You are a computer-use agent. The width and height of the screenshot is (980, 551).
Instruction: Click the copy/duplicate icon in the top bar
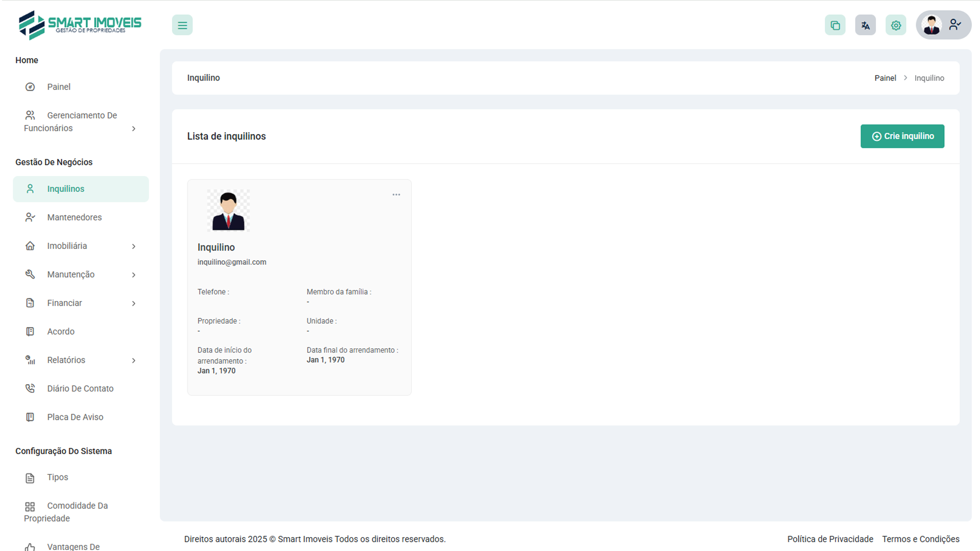[835, 25]
